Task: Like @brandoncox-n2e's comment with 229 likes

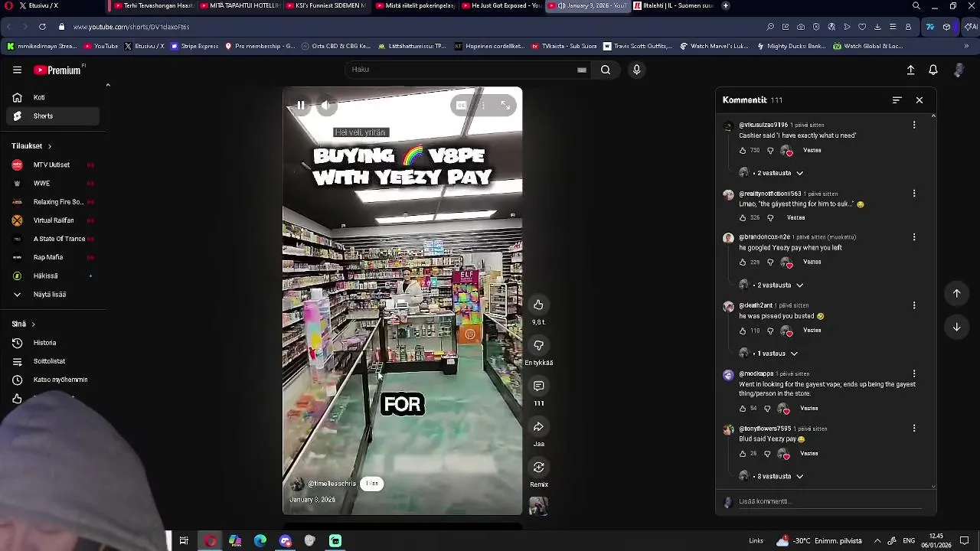Action: pos(742,262)
